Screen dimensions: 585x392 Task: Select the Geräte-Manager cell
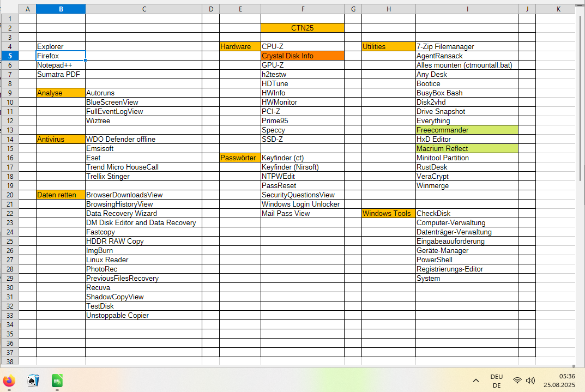(x=467, y=251)
